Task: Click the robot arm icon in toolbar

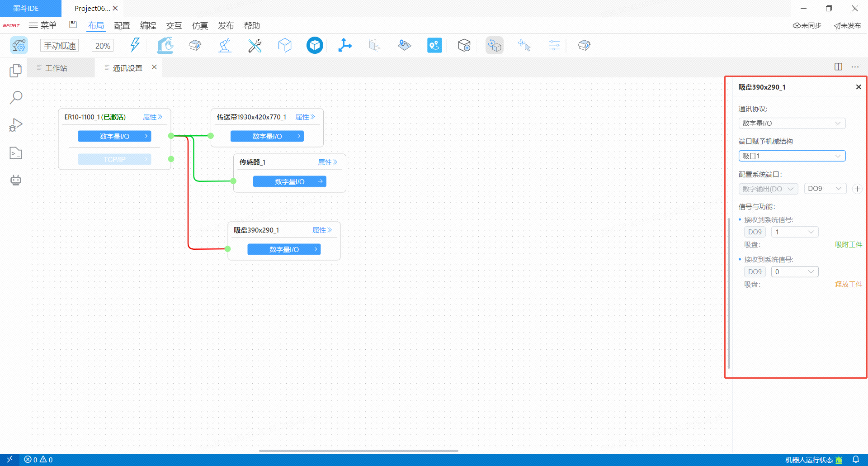Action: coord(225,45)
